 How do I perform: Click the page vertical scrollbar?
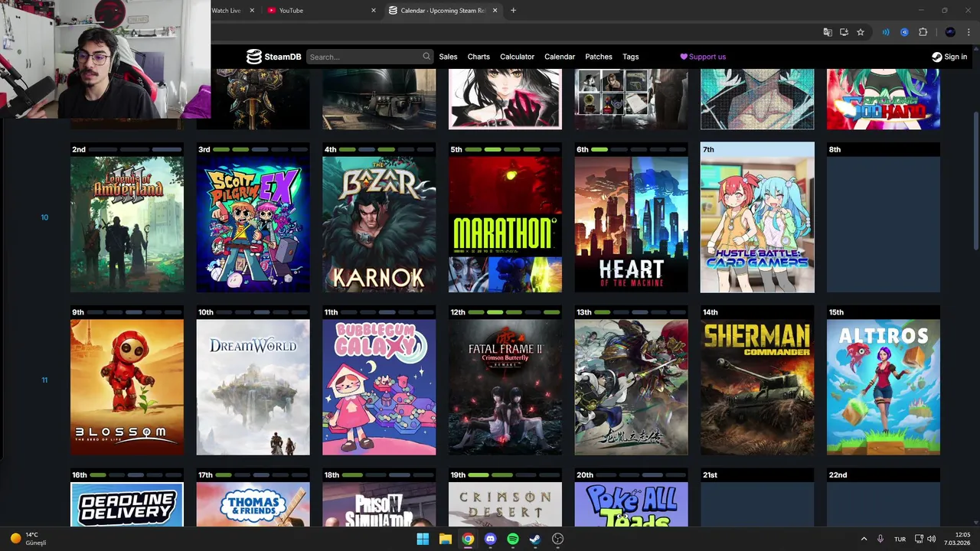coord(975,180)
